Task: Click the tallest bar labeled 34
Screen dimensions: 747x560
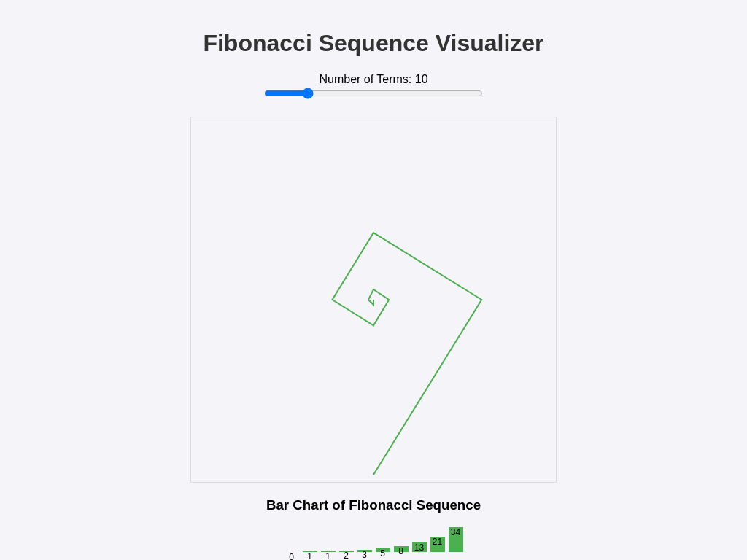Action: pos(455,540)
